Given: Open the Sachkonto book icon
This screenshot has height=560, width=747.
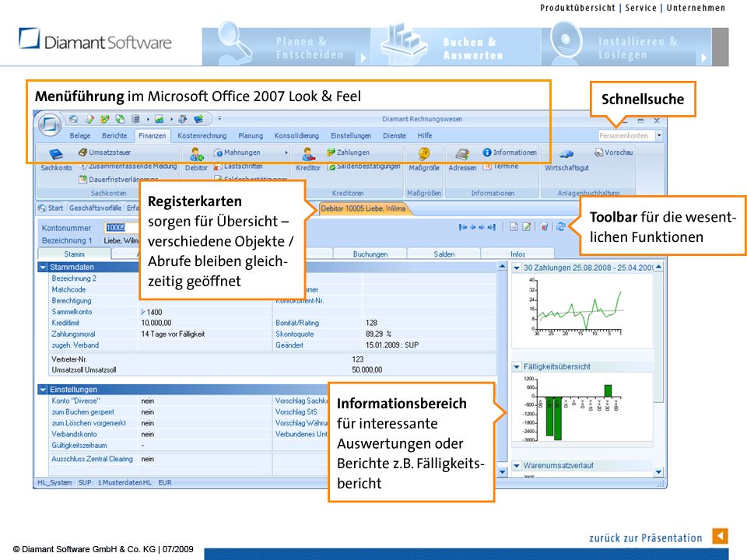Looking at the screenshot, I should click(56, 154).
